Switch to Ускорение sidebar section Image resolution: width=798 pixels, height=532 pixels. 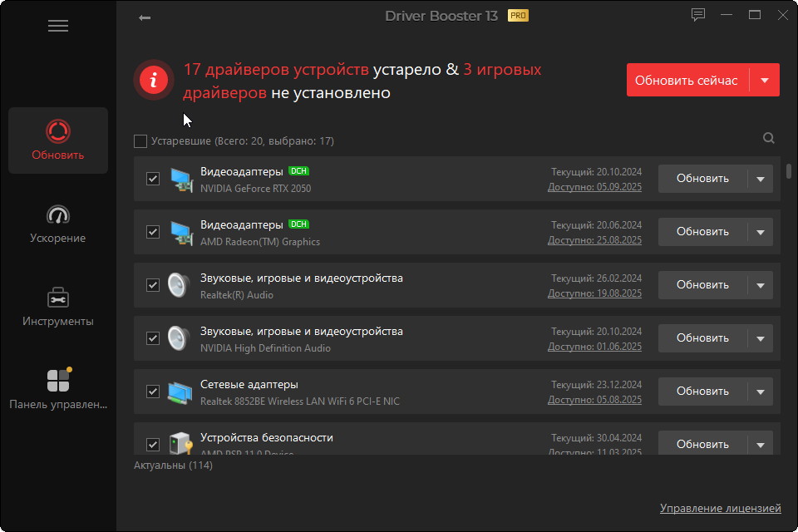click(58, 224)
